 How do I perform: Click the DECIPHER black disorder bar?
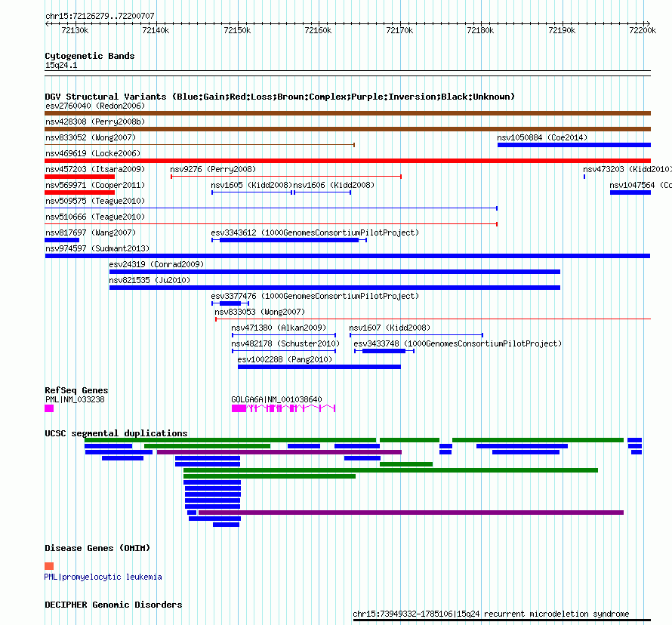tap(502, 620)
